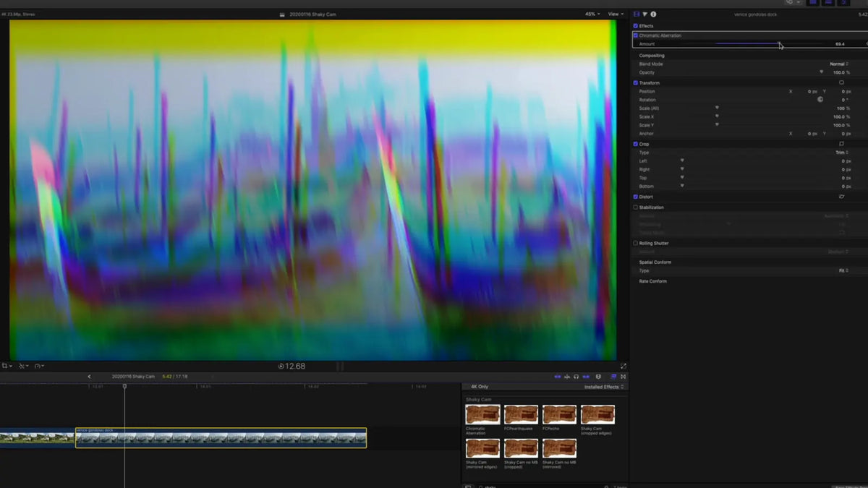Open the viewer View menu
Viewport: 868px width, 488px height.
click(x=615, y=14)
